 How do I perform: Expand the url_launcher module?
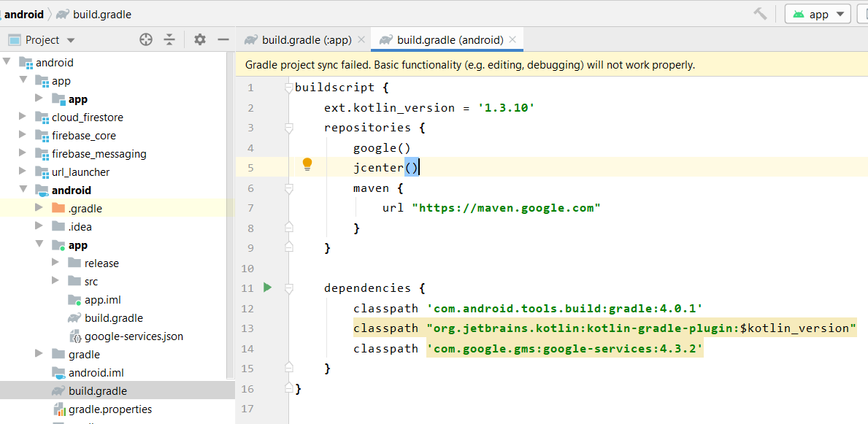23,171
